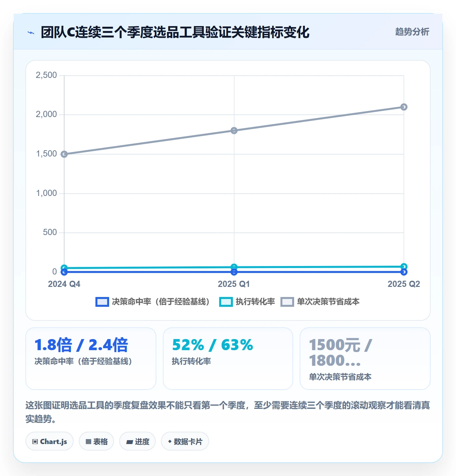Click the Chart.js tag chip
This screenshot has height=476, width=456.
pyautogui.click(x=50, y=441)
